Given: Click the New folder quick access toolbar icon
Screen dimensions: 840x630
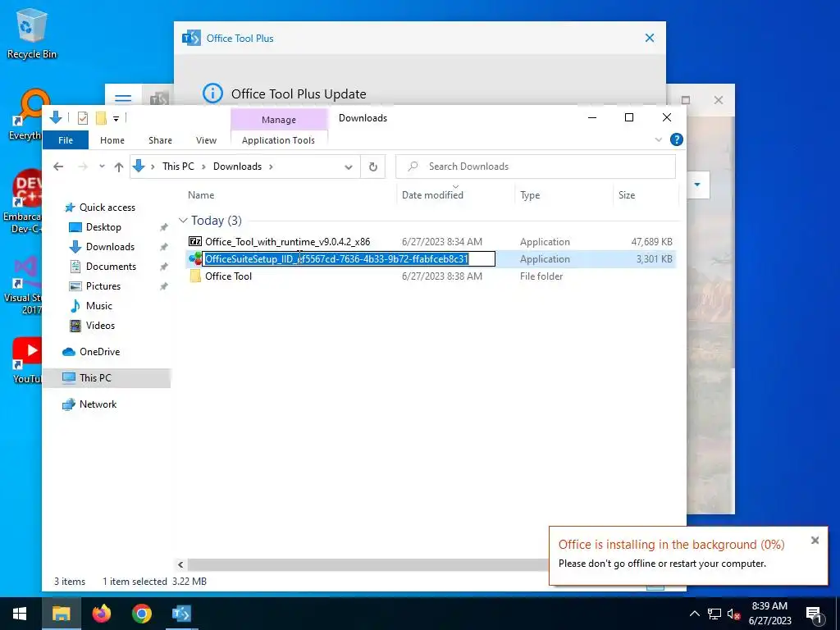Looking at the screenshot, I should click(x=101, y=118).
